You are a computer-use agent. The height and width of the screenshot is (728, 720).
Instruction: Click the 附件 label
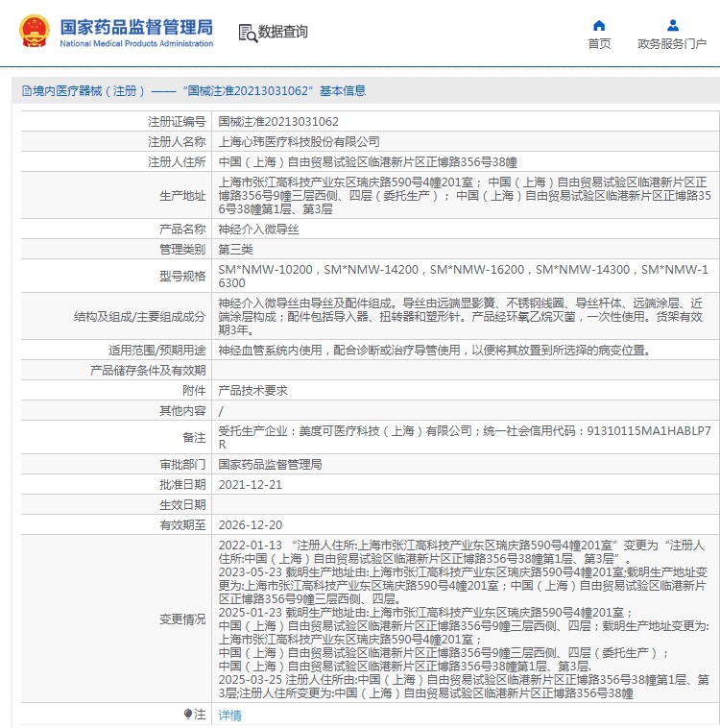coord(194,391)
